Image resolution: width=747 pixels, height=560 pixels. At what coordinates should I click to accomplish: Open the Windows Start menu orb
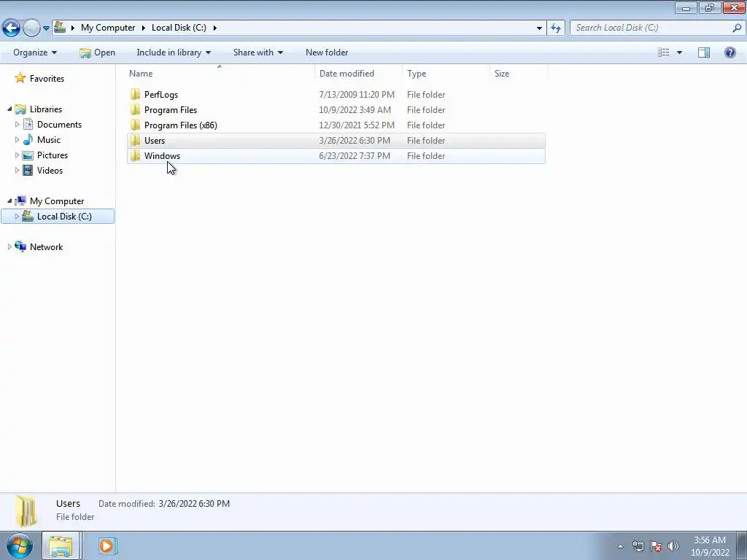tap(20, 545)
